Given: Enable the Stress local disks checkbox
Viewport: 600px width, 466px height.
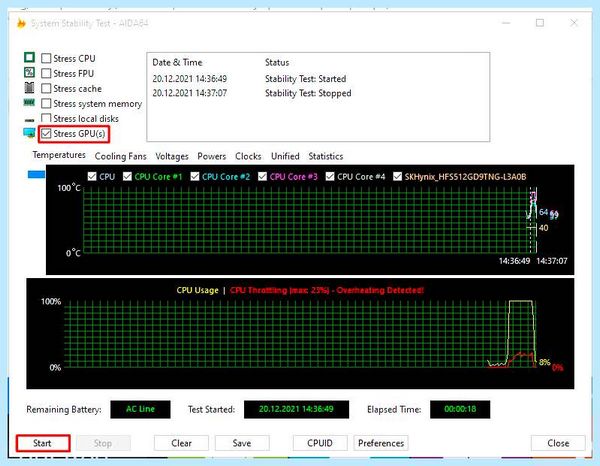Looking at the screenshot, I should click(46, 118).
